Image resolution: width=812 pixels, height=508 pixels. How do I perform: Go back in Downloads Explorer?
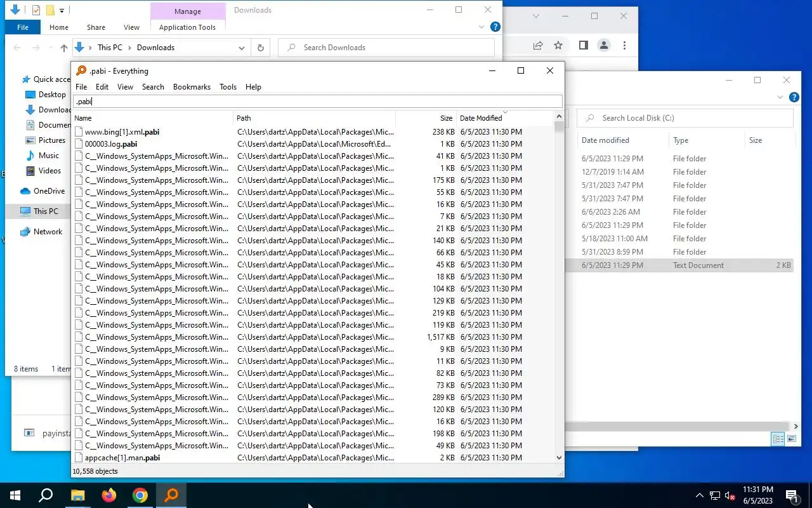18,48
